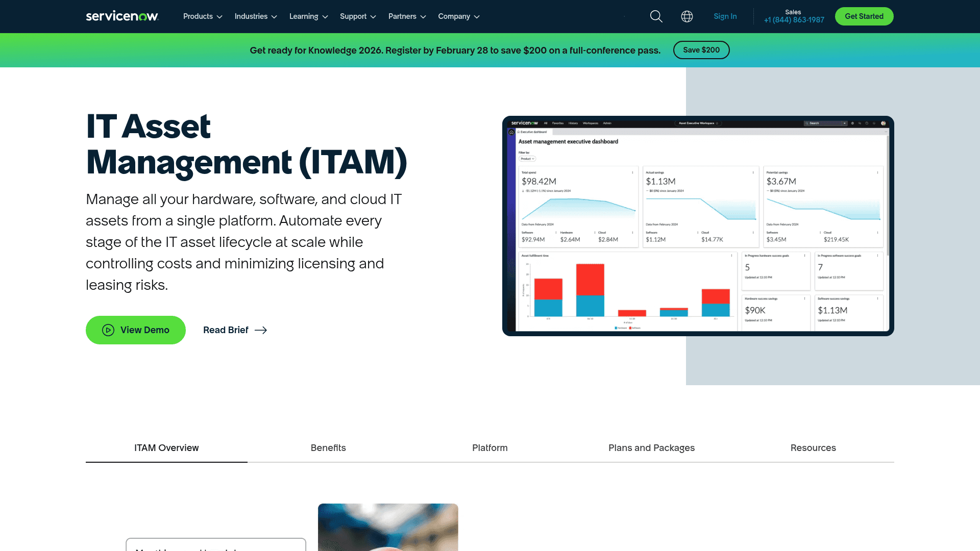Open the site search magnifier icon
980x551 pixels.
point(656,16)
